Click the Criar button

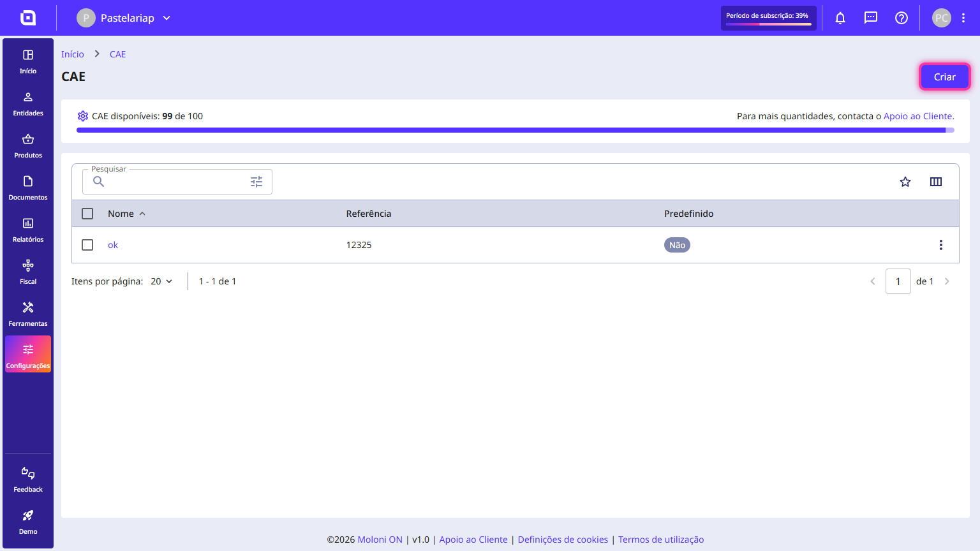945,77
